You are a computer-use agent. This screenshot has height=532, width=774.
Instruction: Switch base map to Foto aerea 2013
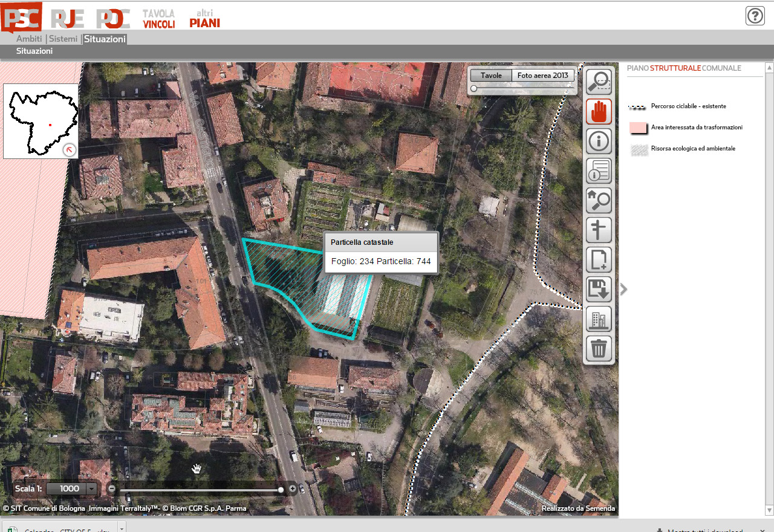542,76
